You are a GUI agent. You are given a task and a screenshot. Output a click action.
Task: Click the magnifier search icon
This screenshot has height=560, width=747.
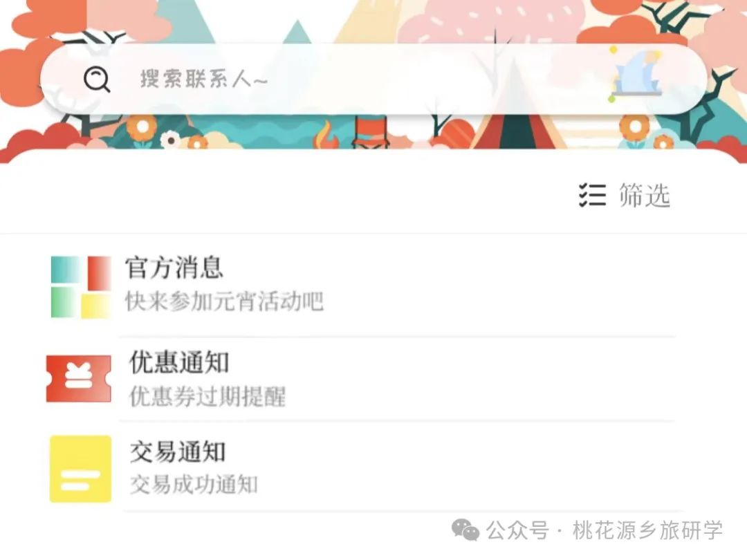[x=97, y=79]
